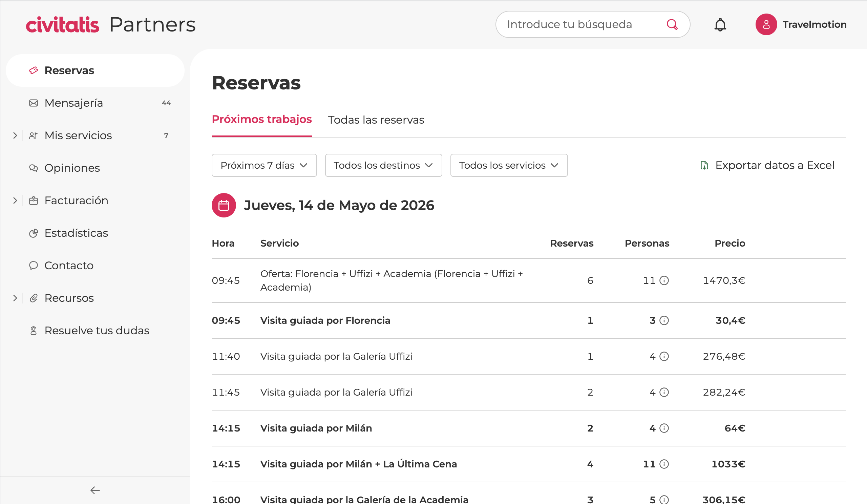
Task: Click the Servicio column header
Action: click(x=279, y=243)
